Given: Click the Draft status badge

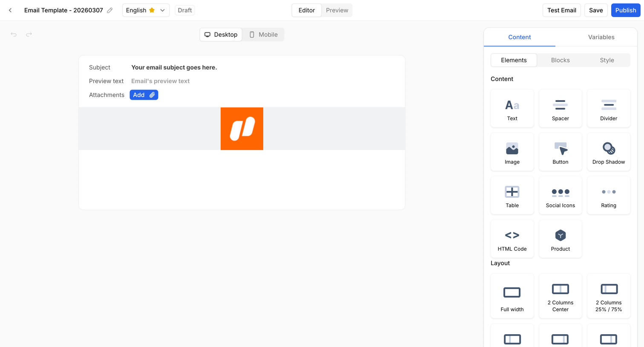Looking at the screenshot, I should (185, 10).
